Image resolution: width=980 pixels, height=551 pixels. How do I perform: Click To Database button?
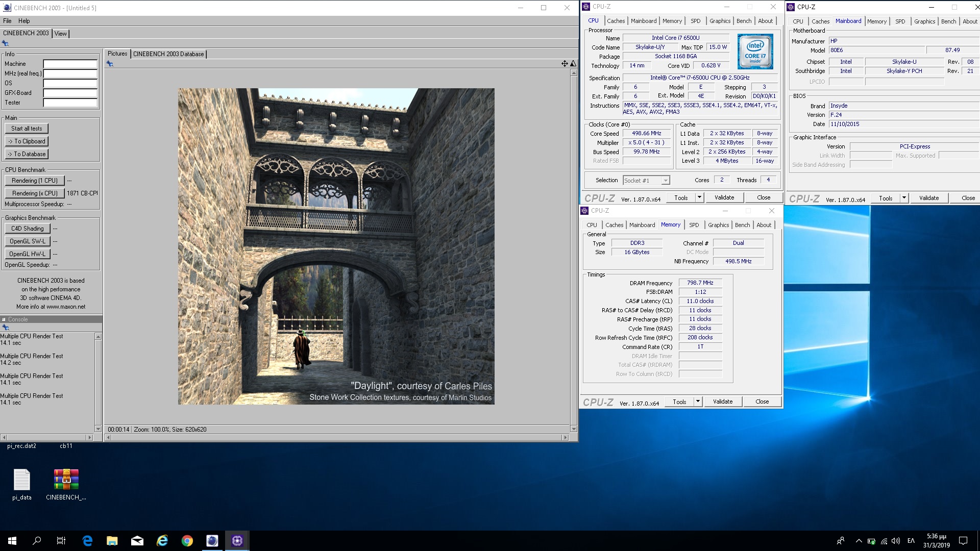coord(27,154)
